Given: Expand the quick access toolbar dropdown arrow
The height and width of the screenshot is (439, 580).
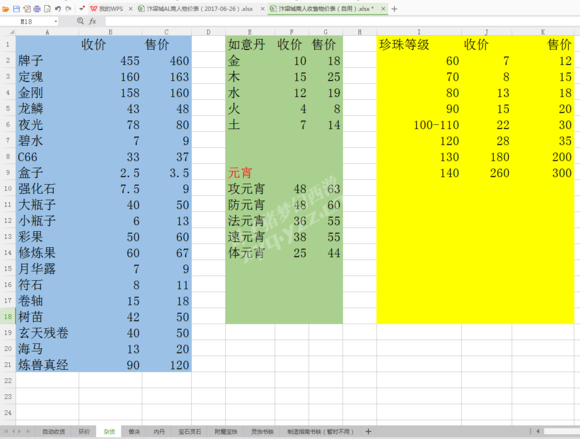Looking at the screenshot, I should [x=82, y=8].
